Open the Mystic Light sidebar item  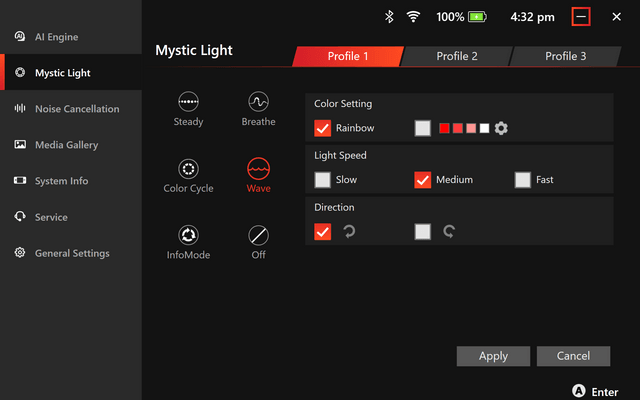[x=71, y=72]
